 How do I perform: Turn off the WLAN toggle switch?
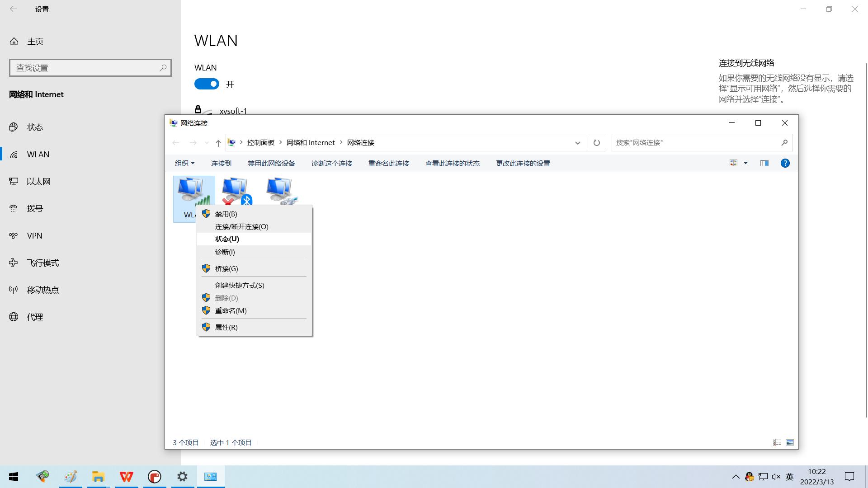tap(207, 84)
